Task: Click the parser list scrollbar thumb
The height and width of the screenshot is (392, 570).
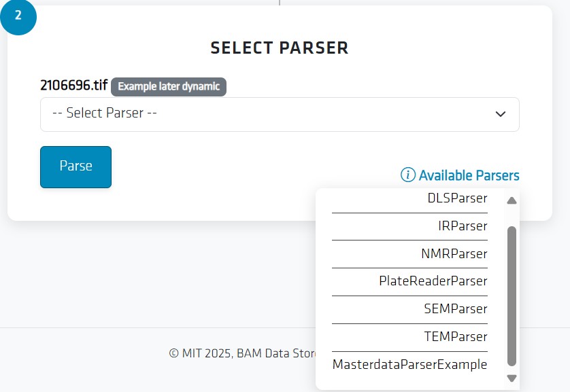Action: coord(512,296)
